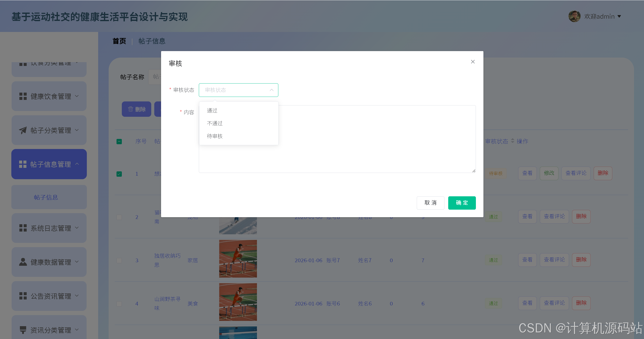Click the 帖子信息 breadcrumb
Viewport: 644px width, 339px height.
(152, 41)
